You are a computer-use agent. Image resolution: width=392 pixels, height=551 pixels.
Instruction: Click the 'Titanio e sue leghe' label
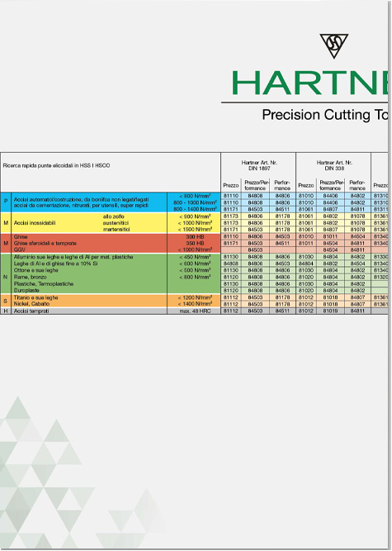35,297
